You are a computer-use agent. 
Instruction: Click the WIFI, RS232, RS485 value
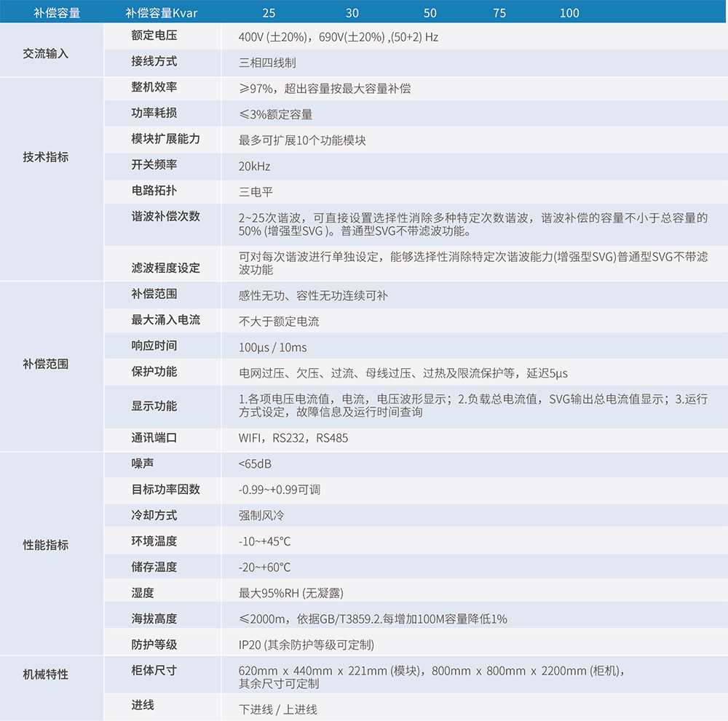(x=293, y=438)
